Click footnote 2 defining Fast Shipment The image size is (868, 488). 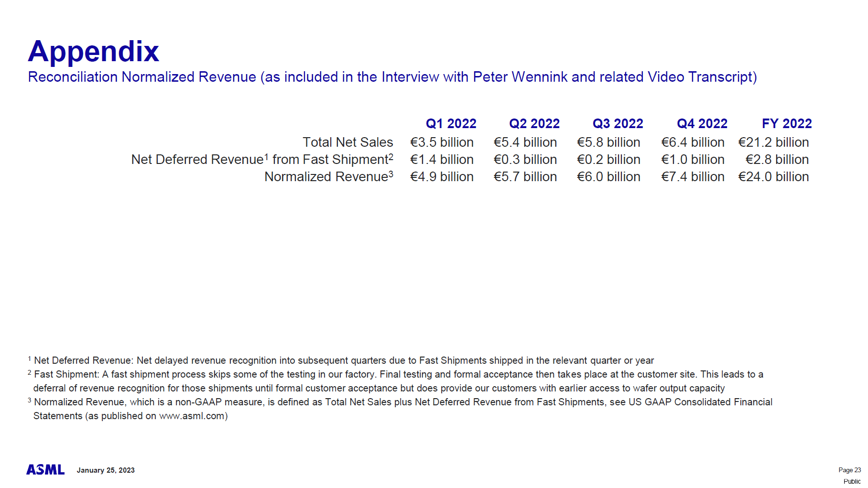coord(395,381)
